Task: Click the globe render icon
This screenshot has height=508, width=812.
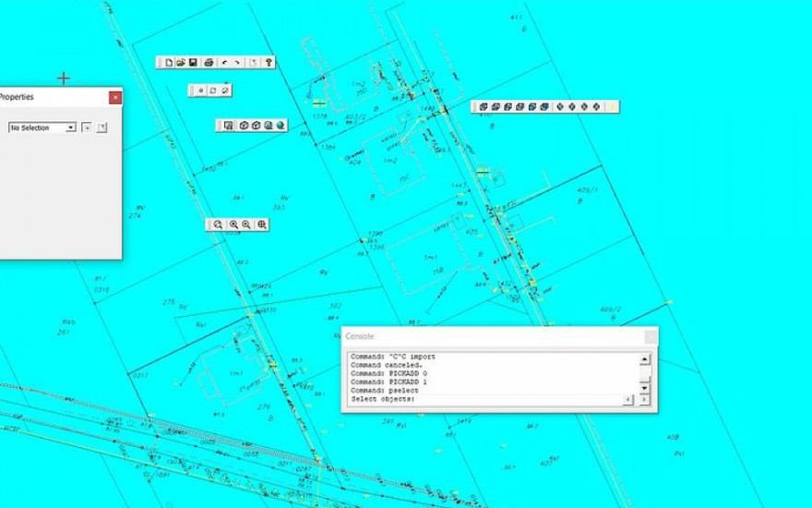Action: point(280,126)
